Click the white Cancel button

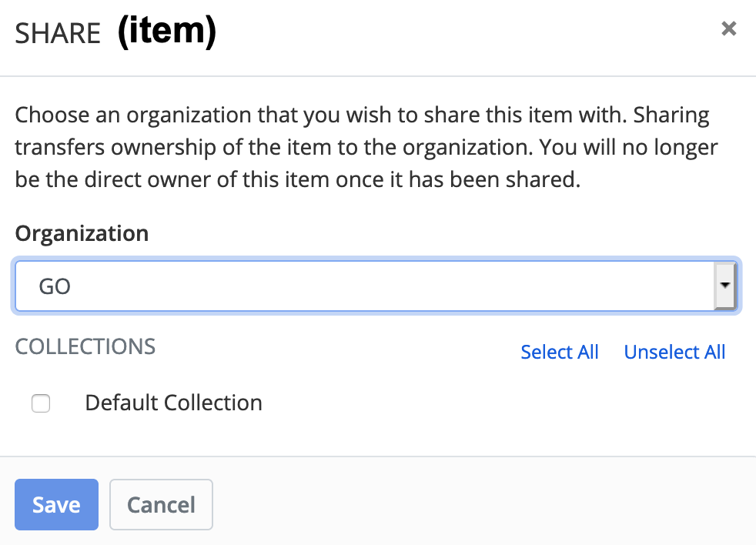coord(161,505)
